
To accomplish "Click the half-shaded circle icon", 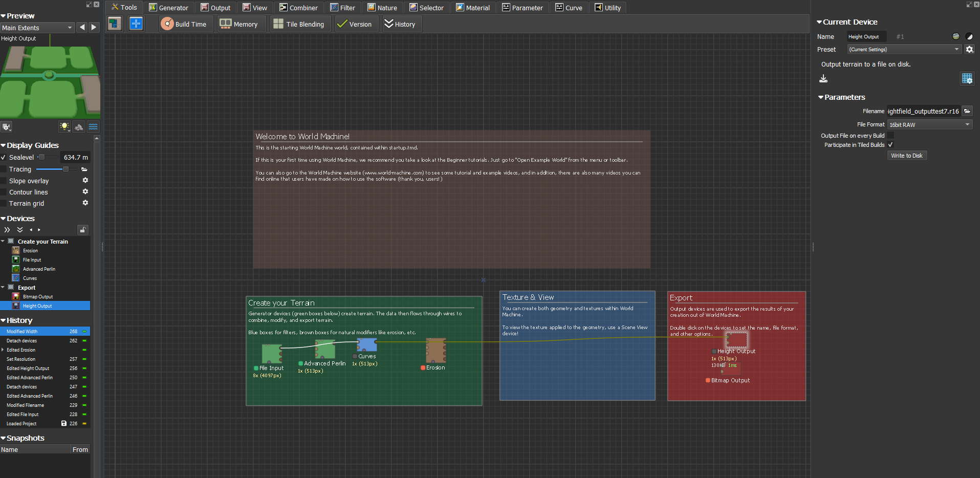I will coord(969,36).
